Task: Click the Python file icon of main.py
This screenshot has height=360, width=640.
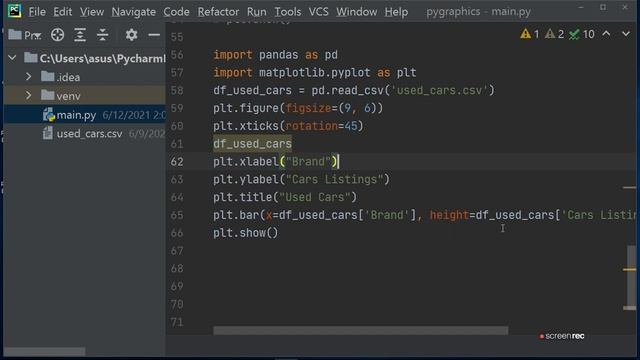Action: click(x=49, y=115)
